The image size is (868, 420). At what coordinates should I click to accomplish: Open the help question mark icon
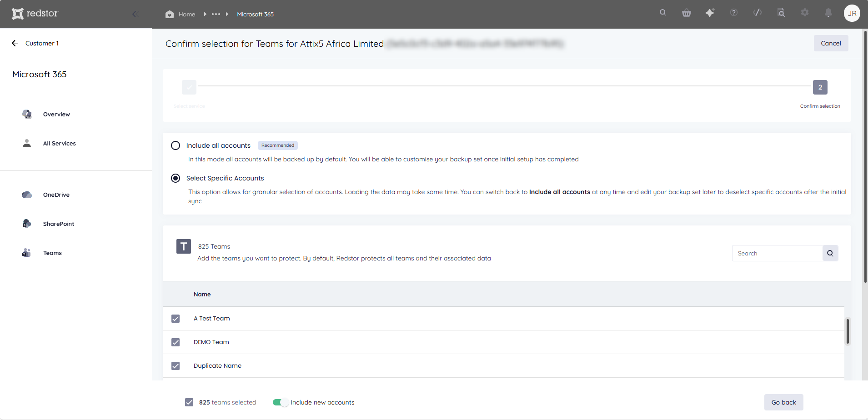[x=734, y=13]
